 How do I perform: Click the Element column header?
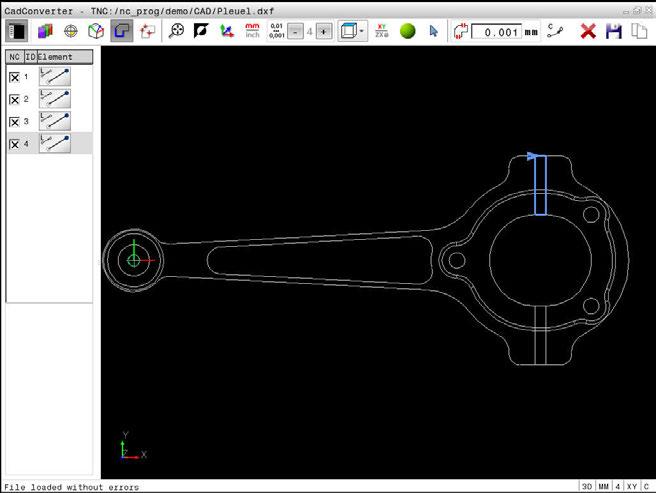[65, 57]
